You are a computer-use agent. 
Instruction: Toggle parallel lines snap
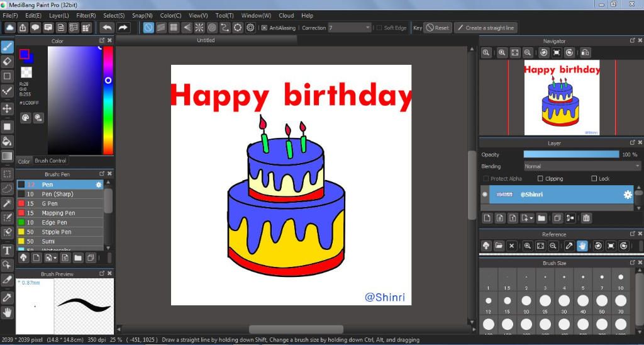click(161, 28)
